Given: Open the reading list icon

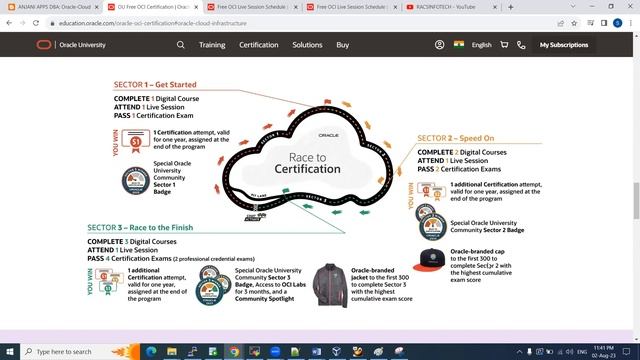Looking at the screenshot, I should pyautogui.click(x=590, y=23).
